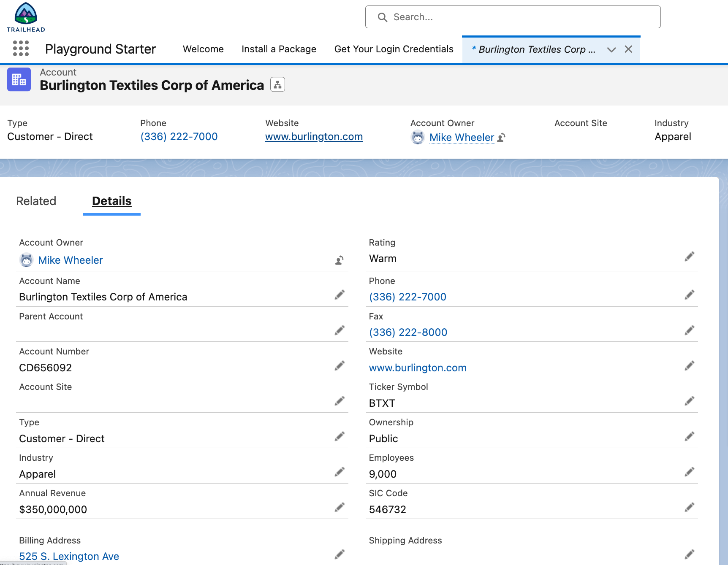
Task: Click the Account building icon
Action: [19, 79]
